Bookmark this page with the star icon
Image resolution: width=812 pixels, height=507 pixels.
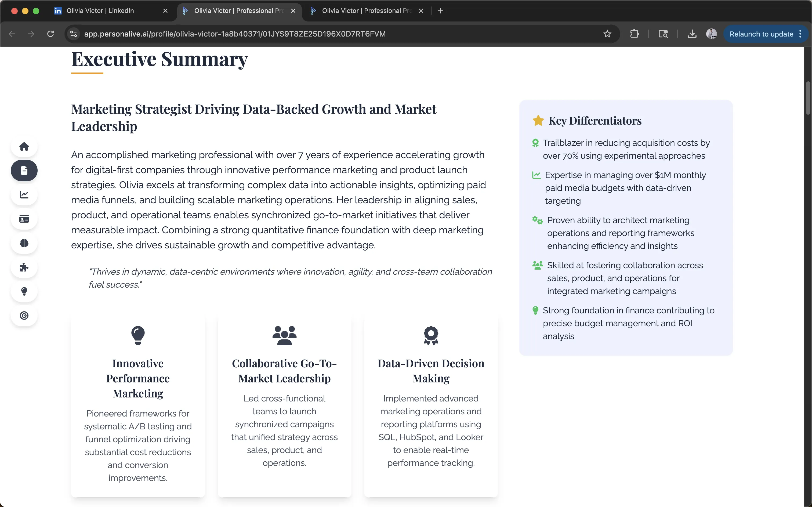coord(607,34)
